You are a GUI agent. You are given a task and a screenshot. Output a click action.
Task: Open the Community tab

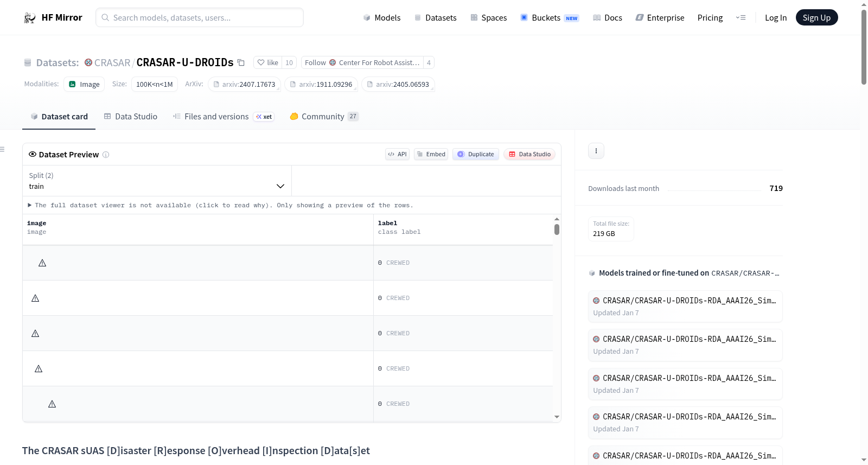tap(324, 117)
